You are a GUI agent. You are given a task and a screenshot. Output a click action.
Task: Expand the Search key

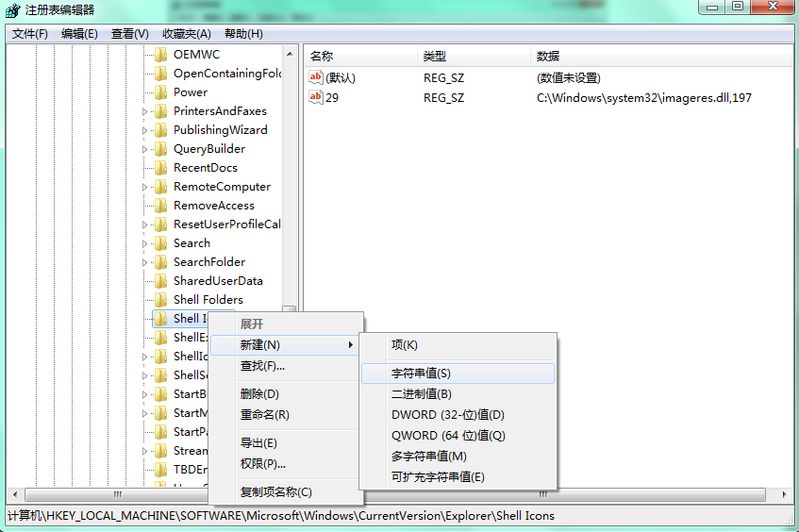coord(144,243)
